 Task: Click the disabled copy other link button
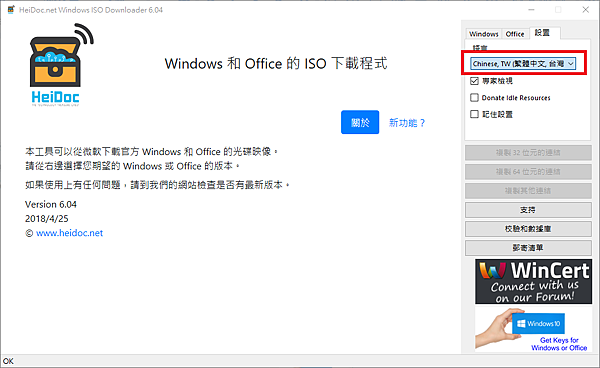click(x=528, y=191)
